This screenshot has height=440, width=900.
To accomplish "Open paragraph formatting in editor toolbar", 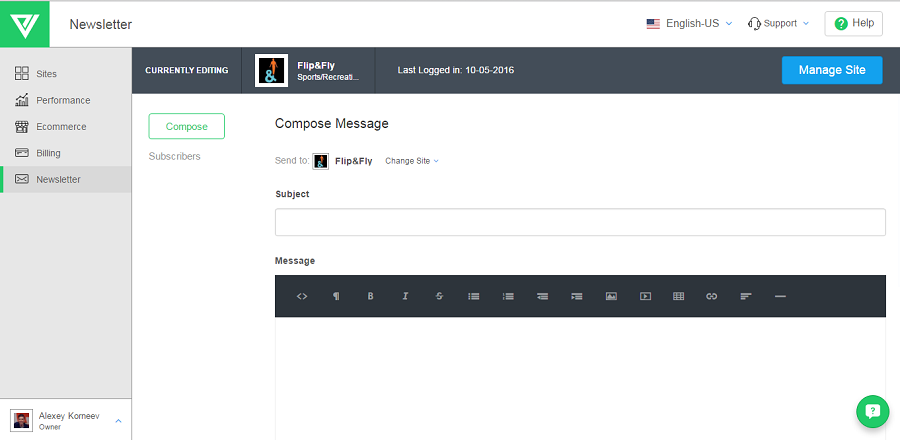I will 336,296.
